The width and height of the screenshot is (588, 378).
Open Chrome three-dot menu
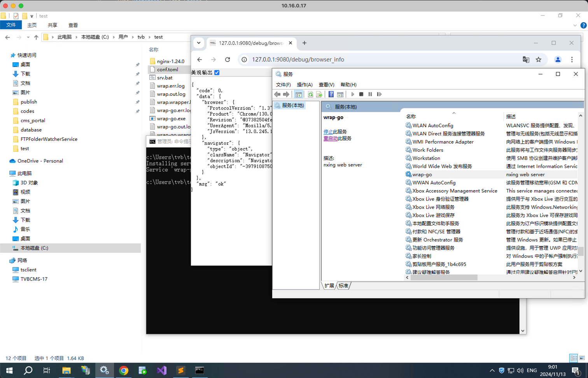pos(572,59)
